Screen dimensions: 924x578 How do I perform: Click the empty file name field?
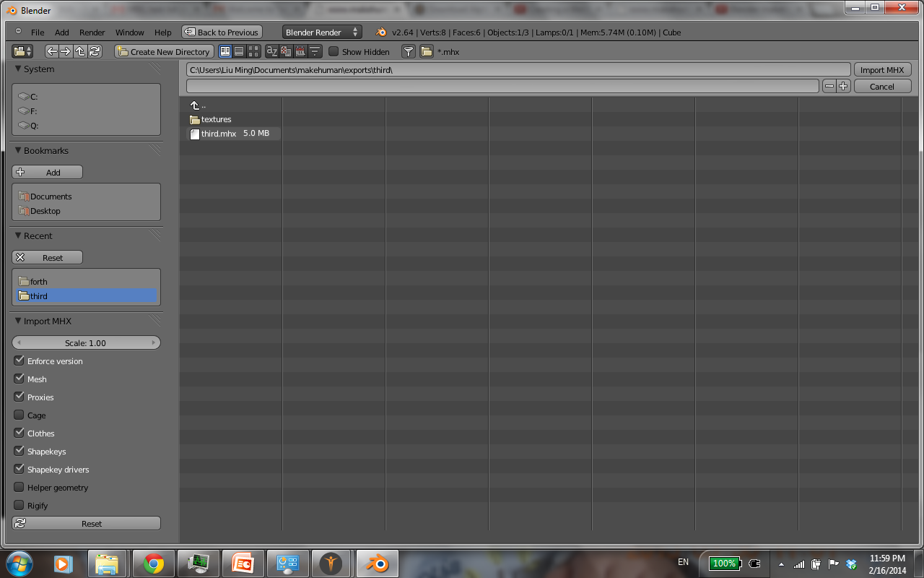click(502, 86)
